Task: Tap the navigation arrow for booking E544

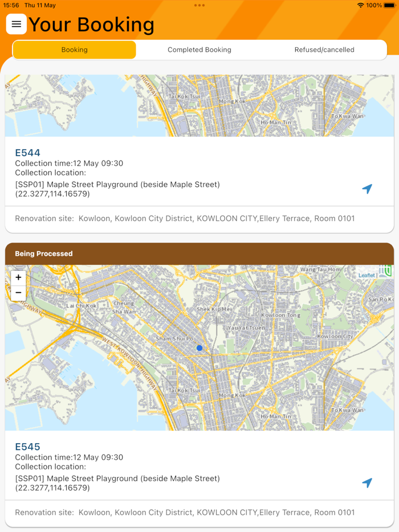Action: pyautogui.click(x=367, y=189)
